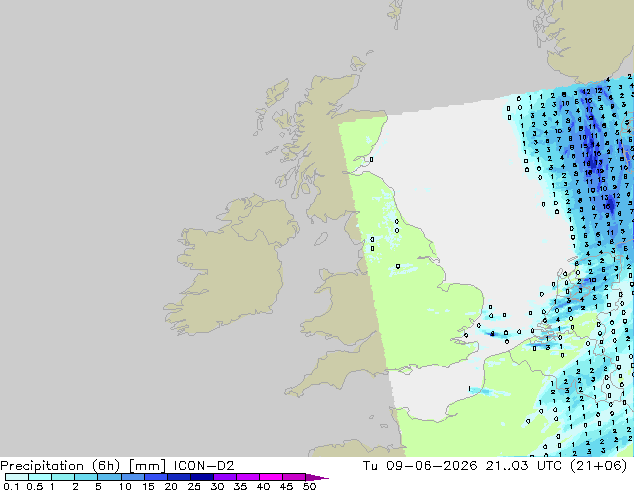Pick the 10–15 mm blue legend swatch
634x490 pixels.
(133, 477)
